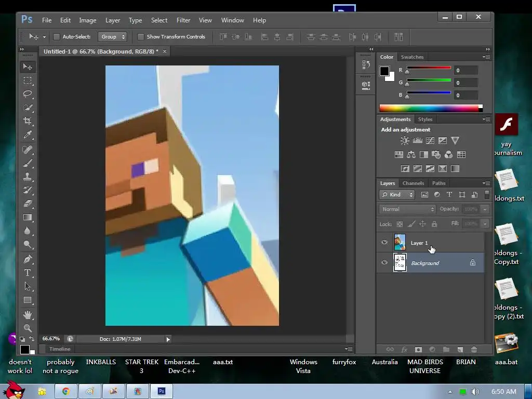The width and height of the screenshot is (532, 399).
Task: Open the Fill dropdown arrow
Action: pos(485,223)
